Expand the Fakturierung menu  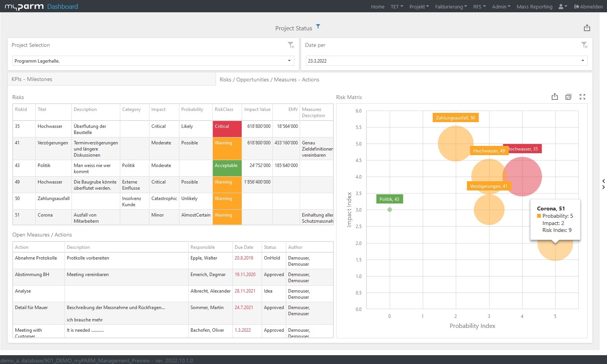pos(451,7)
